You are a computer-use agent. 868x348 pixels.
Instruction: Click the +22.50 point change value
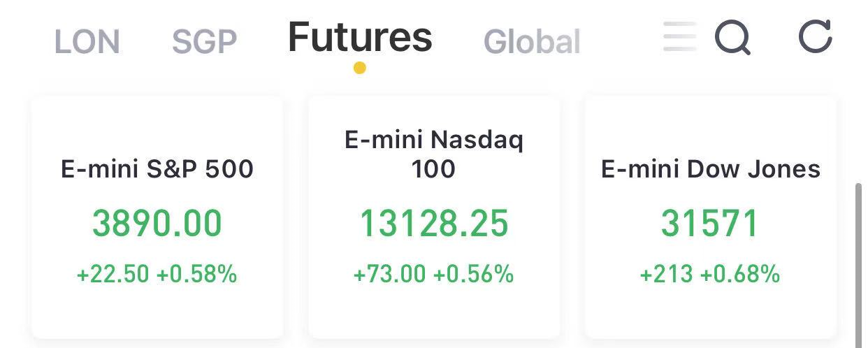click(x=113, y=274)
